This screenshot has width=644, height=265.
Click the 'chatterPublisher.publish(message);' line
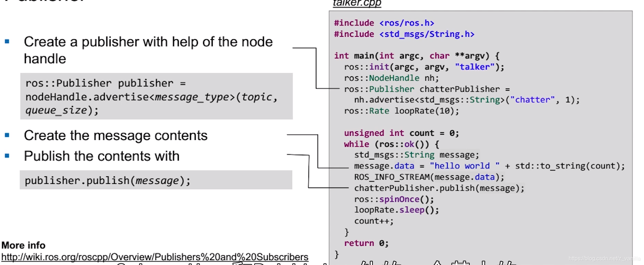point(439,188)
